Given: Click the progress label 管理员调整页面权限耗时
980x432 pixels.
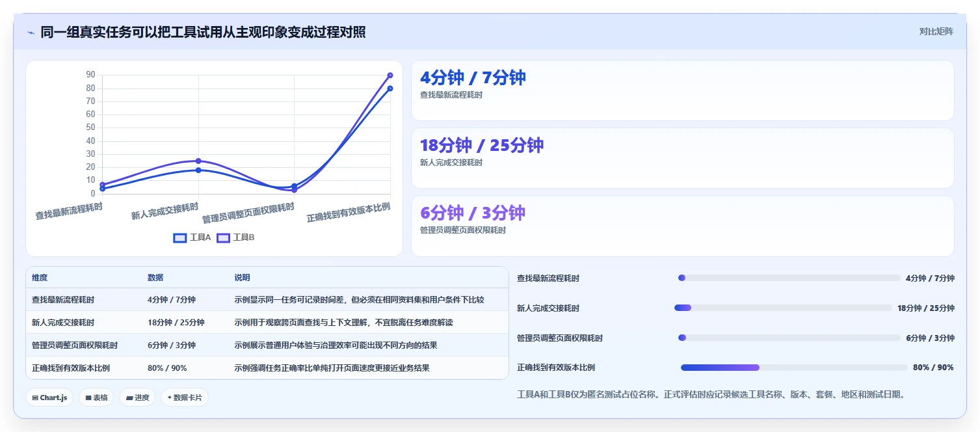Looking at the screenshot, I should coord(560,338).
